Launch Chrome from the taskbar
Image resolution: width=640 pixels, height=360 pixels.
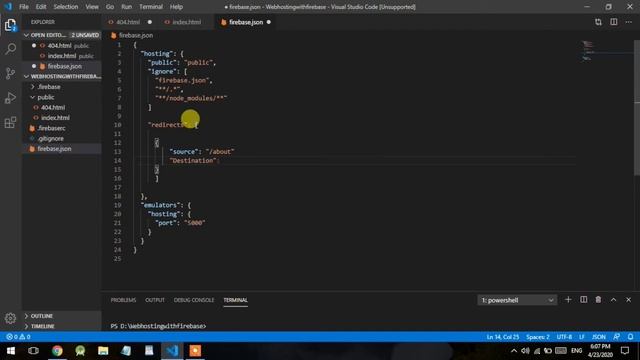[57, 351]
